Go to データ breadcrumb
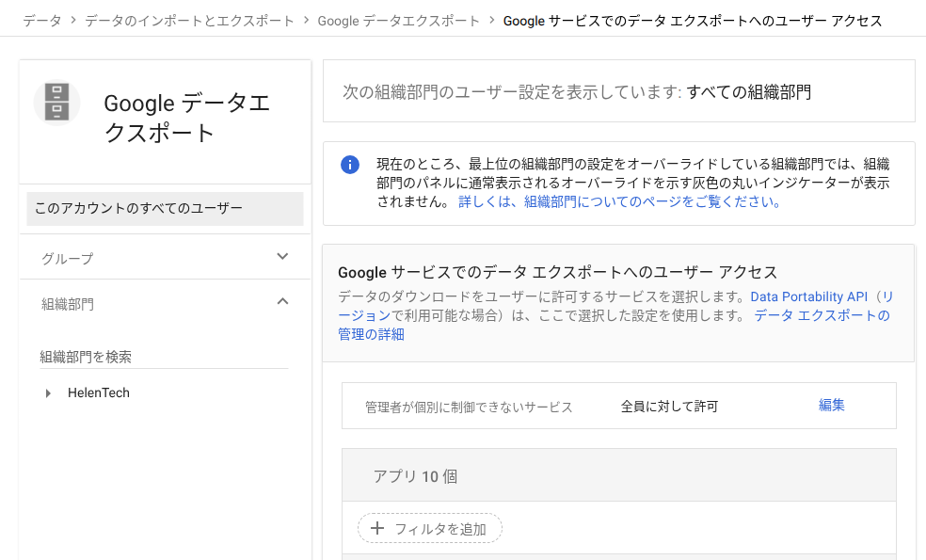The width and height of the screenshot is (926, 560). tap(41, 20)
